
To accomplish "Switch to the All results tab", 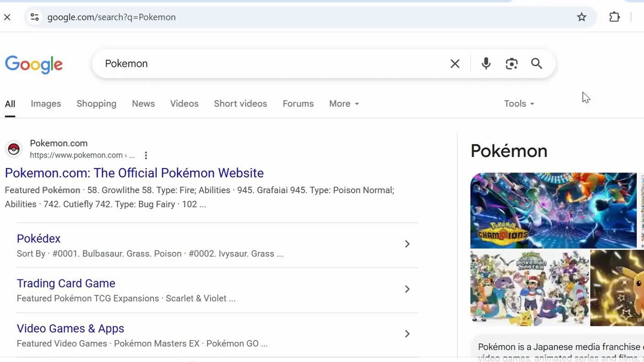I will point(10,104).
